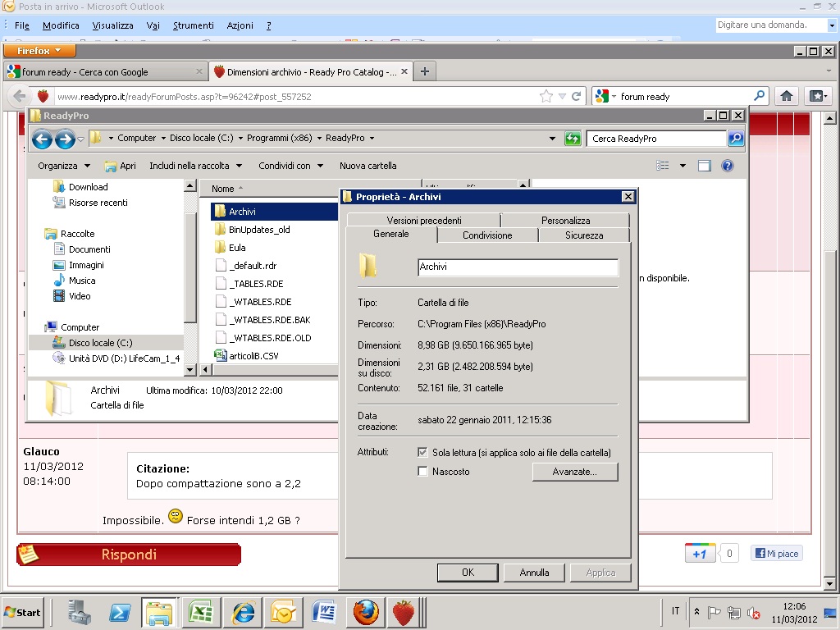
Task: Open Outlook Strumenti menu
Action: [x=193, y=25]
